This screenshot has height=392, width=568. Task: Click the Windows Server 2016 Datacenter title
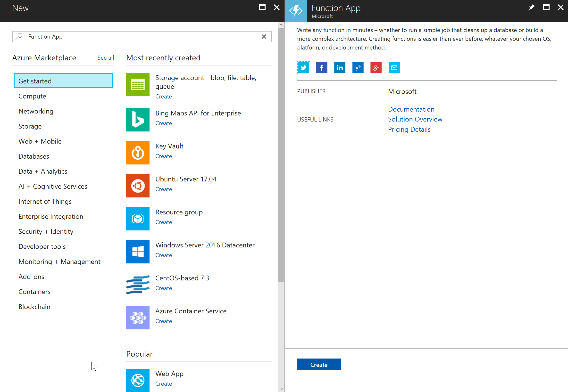coord(205,245)
